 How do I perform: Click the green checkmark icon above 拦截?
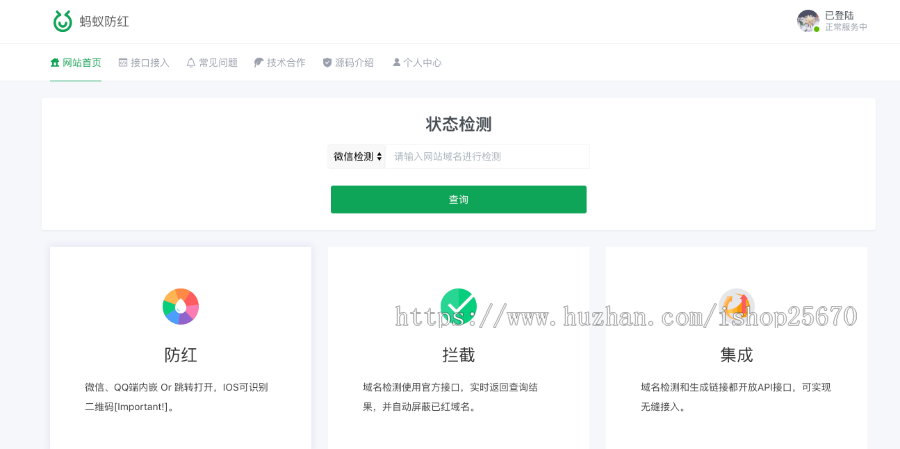click(x=459, y=307)
